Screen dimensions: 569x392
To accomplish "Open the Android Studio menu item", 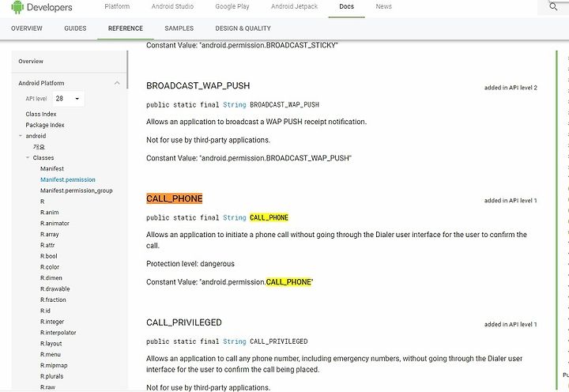I will tap(172, 6).
